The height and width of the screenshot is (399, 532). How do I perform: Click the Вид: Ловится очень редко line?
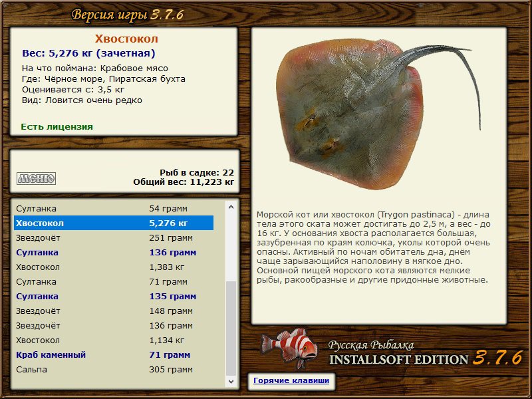coord(82,100)
